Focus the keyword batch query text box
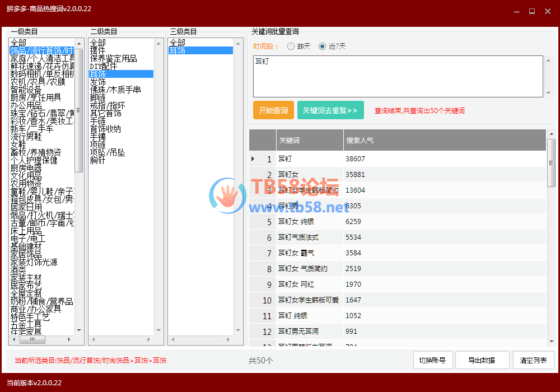 point(398,76)
